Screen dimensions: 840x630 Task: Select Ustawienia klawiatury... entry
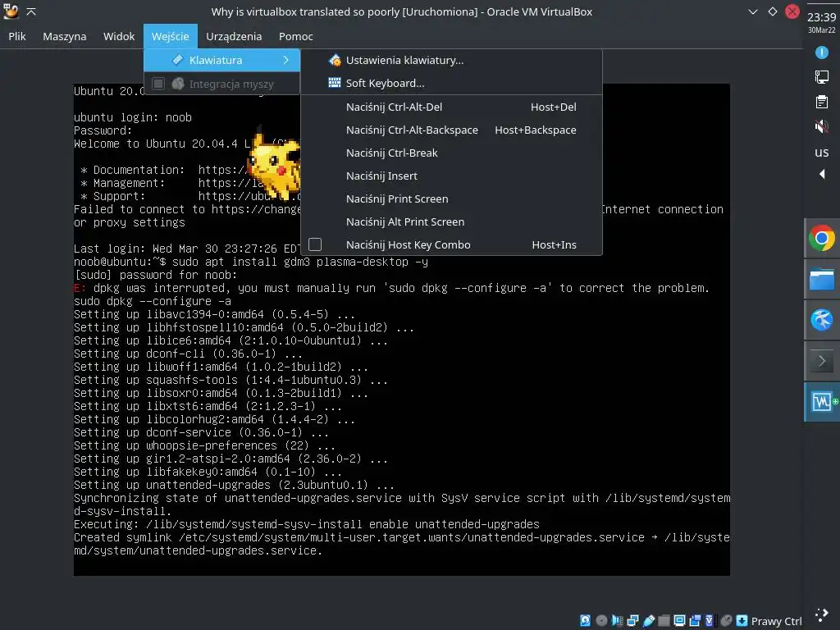point(452,60)
